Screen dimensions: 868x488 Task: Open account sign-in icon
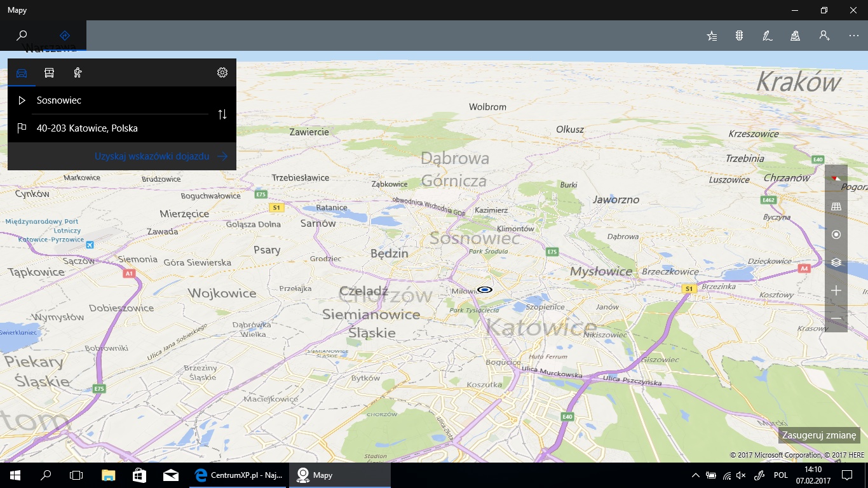pyautogui.click(x=824, y=36)
